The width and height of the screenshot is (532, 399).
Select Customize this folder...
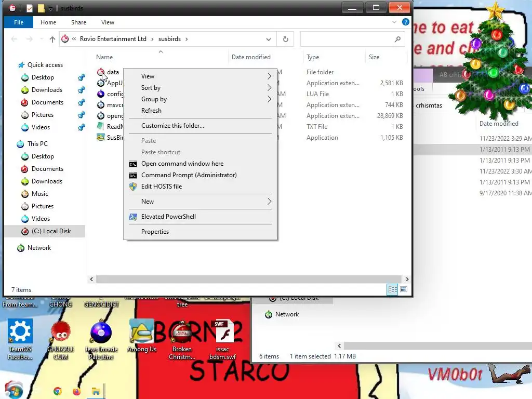click(x=200, y=126)
